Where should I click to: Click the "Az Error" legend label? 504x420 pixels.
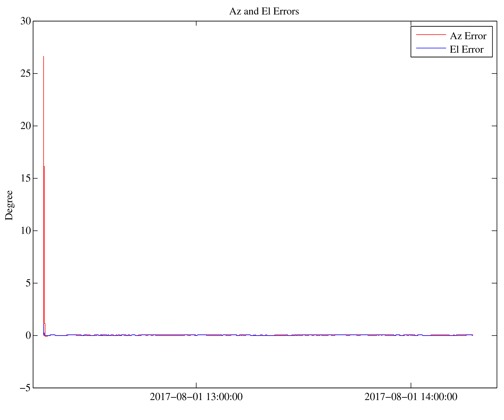(x=468, y=36)
